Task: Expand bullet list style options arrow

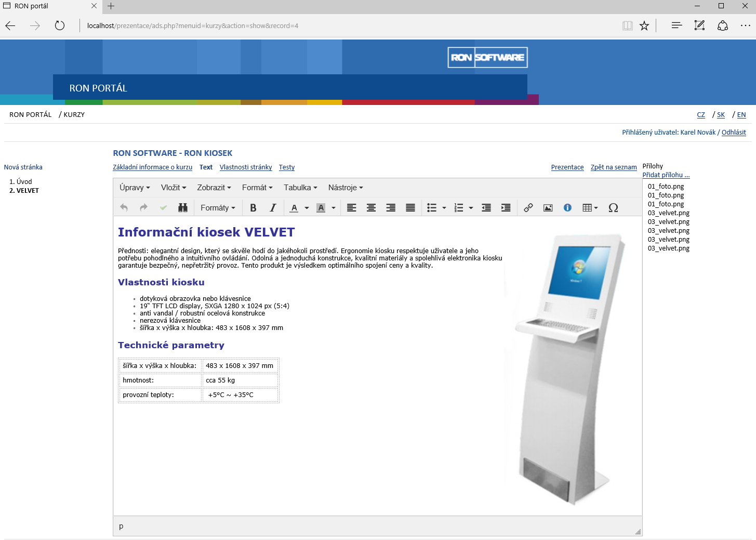Action: pos(444,208)
